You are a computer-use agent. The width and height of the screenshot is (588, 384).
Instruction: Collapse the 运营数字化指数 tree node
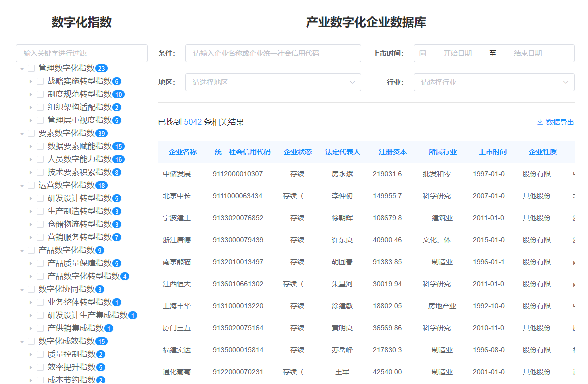pyautogui.click(x=22, y=185)
